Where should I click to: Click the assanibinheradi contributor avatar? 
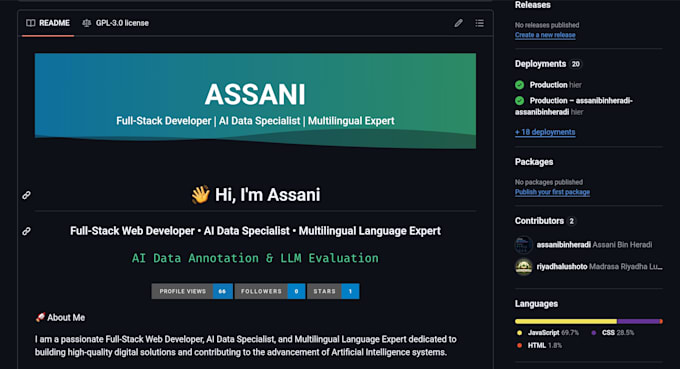523,245
